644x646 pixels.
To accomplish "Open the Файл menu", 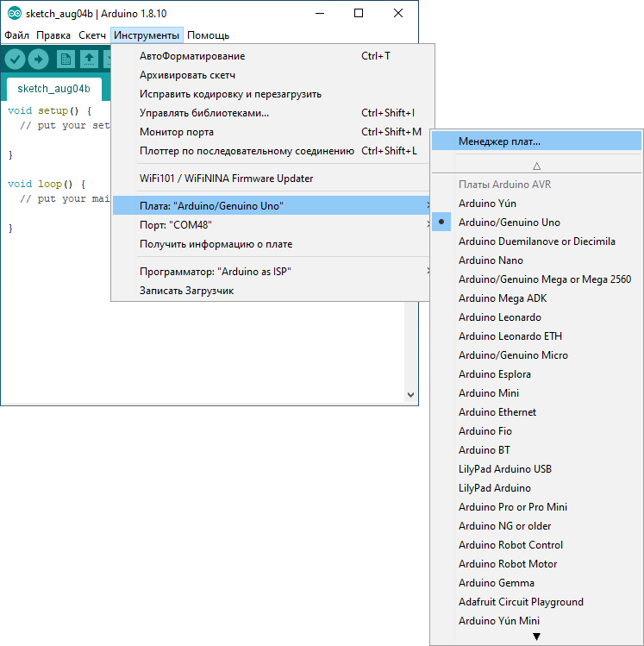I will (17, 35).
